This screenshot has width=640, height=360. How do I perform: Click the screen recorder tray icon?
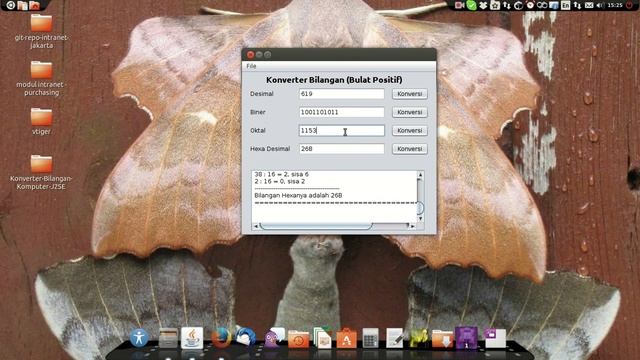(460, 5)
